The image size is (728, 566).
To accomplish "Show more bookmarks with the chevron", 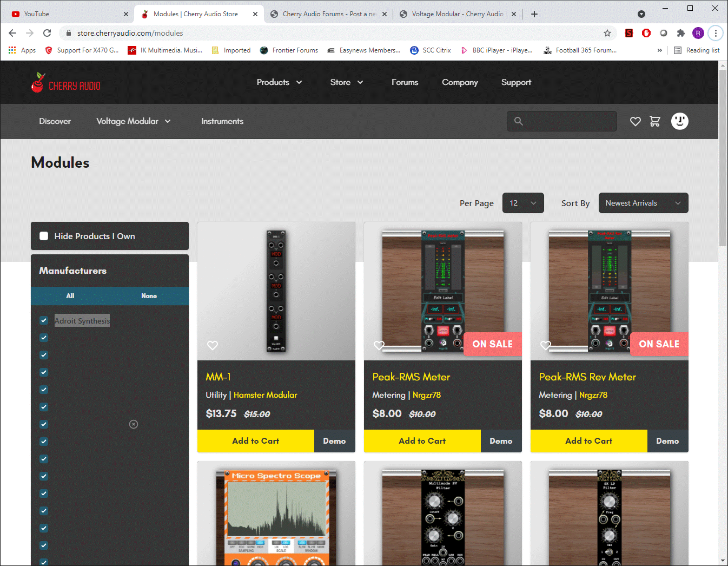I will click(659, 50).
